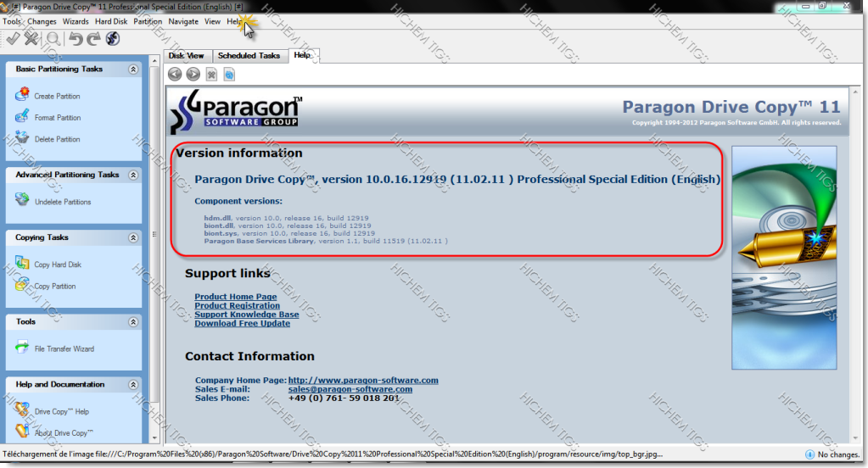The image size is (868, 468).
Task: Open the View menu
Action: (213, 21)
